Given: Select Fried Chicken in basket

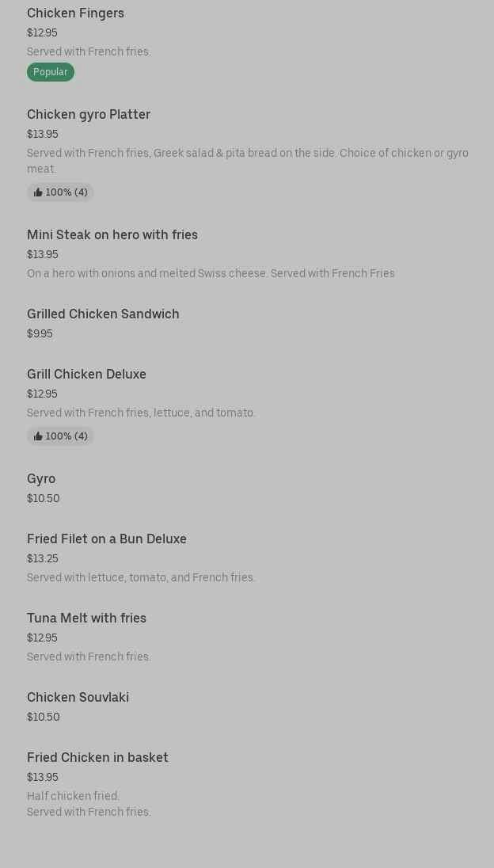Looking at the screenshot, I should [97, 757].
